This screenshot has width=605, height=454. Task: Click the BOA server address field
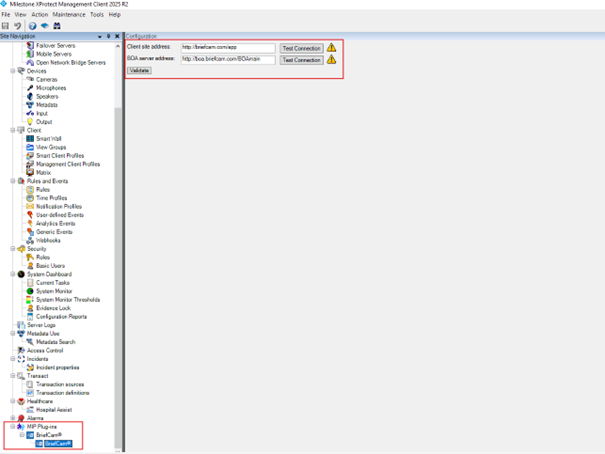click(x=228, y=59)
